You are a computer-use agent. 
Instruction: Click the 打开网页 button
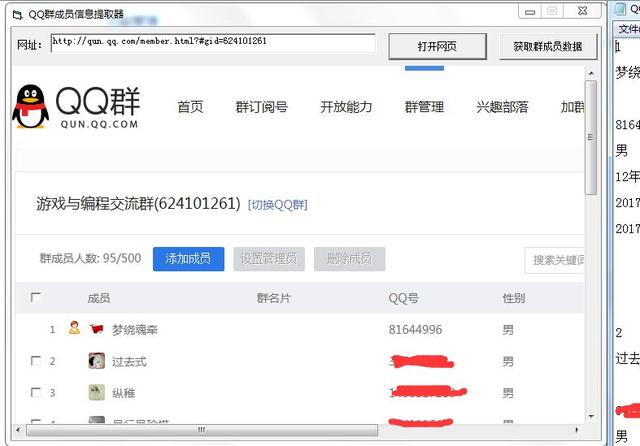437,47
